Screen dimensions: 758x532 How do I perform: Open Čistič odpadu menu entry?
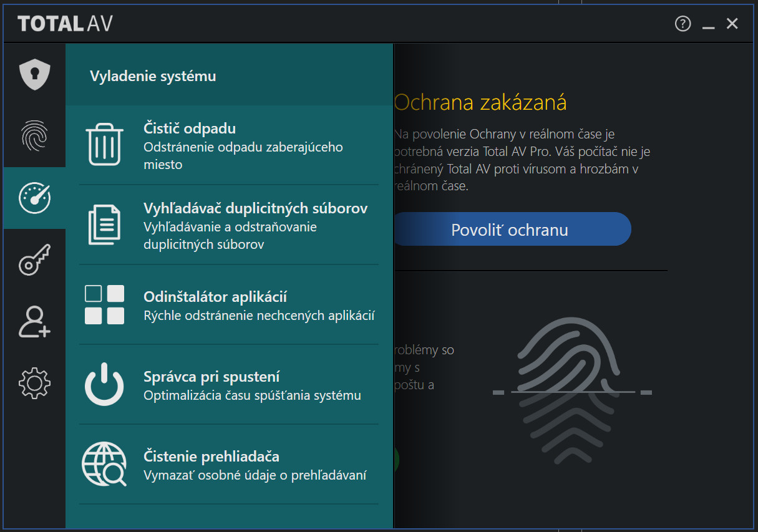(x=229, y=145)
